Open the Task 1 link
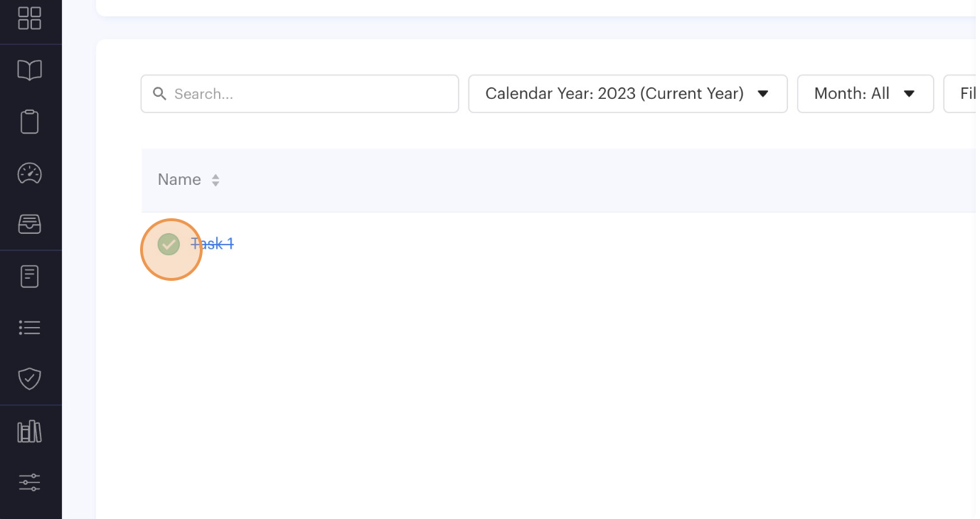The image size is (980, 519). 213,244
